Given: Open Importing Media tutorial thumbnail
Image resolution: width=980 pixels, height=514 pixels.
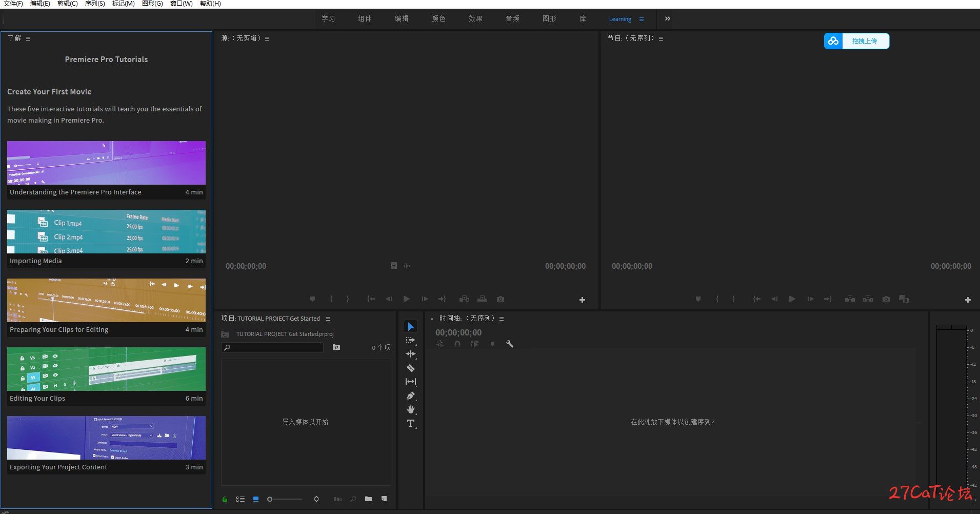Looking at the screenshot, I should pyautogui.click(x=106, y=231).
